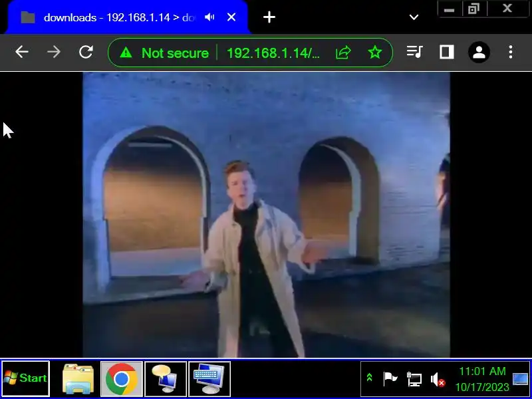Click the Not secure warning icon

(126, 53)
